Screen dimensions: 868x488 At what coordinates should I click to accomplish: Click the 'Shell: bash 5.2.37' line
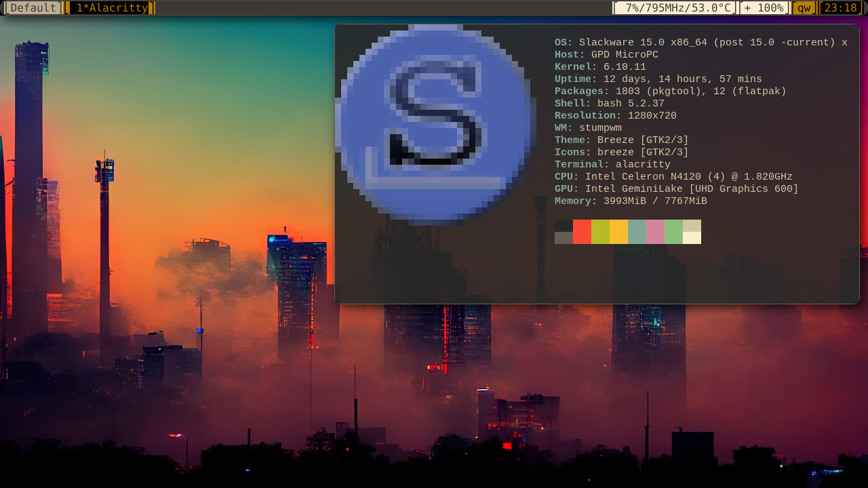tap(610, 104)
